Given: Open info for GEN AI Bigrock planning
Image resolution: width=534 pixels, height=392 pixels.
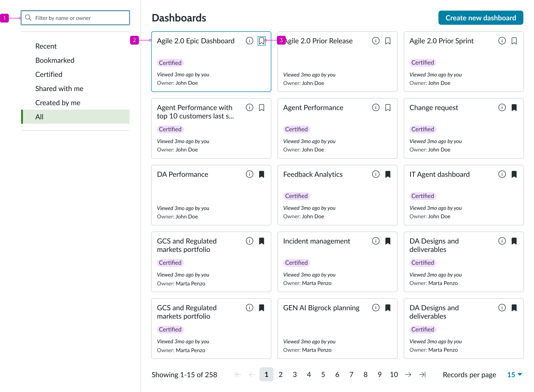Looking at the screenshot, I should click(x=376, y=308).
